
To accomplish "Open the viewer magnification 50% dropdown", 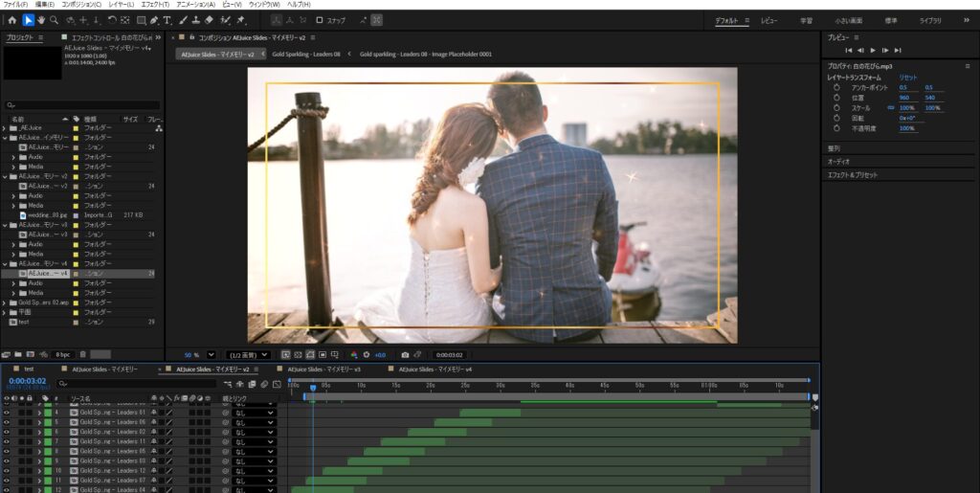I will (212, 354).
